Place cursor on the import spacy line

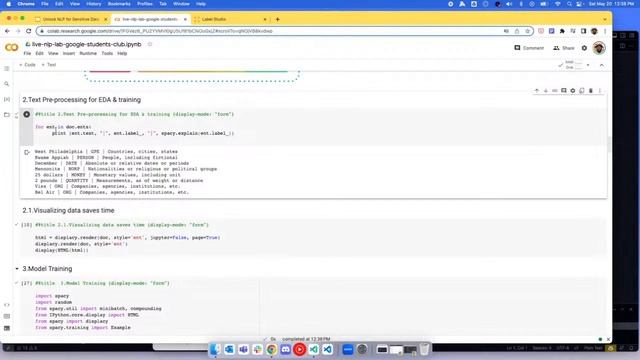(x=52, y=296)
